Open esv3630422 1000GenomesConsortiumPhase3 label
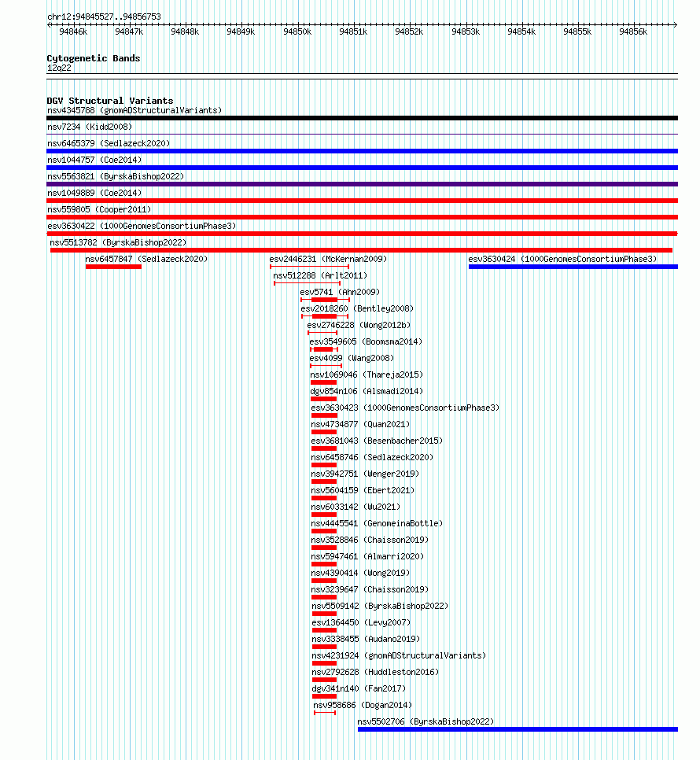Viewport: 700px width, 760px height. (142, 226)
